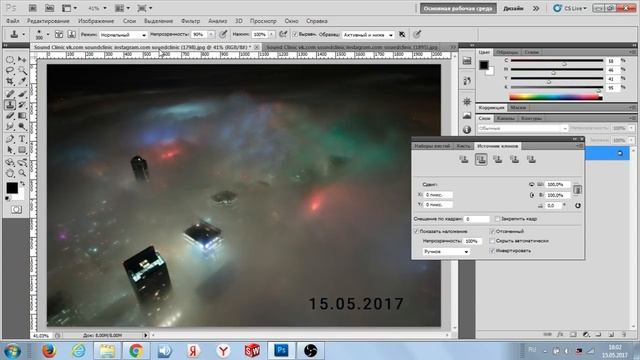Select the Lasso tool
Image resolution: width=640 pixels, height=360 pixels.
(x=10, y=71)
